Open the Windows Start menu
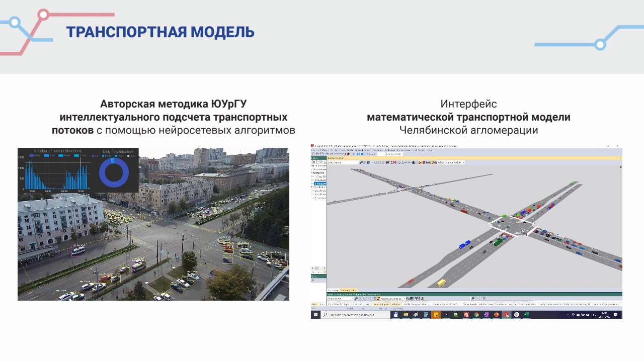This screenshot has width=644, height=362. 315,315
